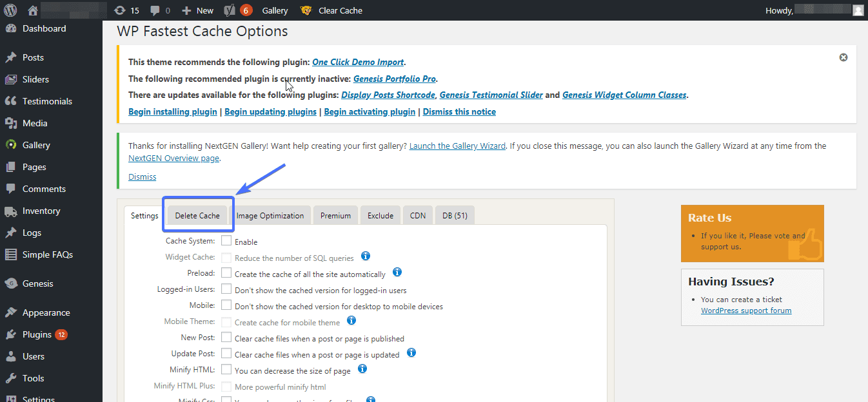Click the Preload info icon
Screen dimensions: 868x402
pyautogui.click(x=397, y=273)
